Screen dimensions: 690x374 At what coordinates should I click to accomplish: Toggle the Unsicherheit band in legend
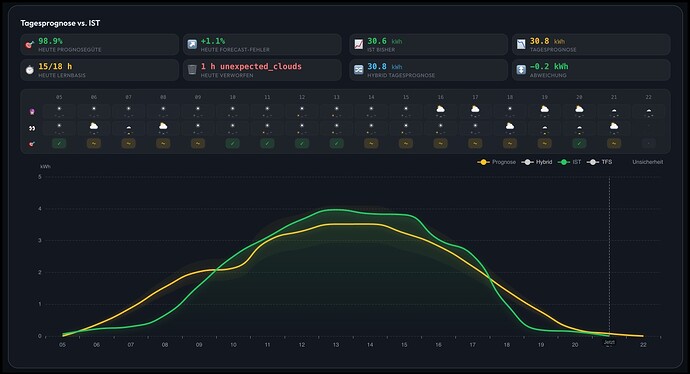647,162
